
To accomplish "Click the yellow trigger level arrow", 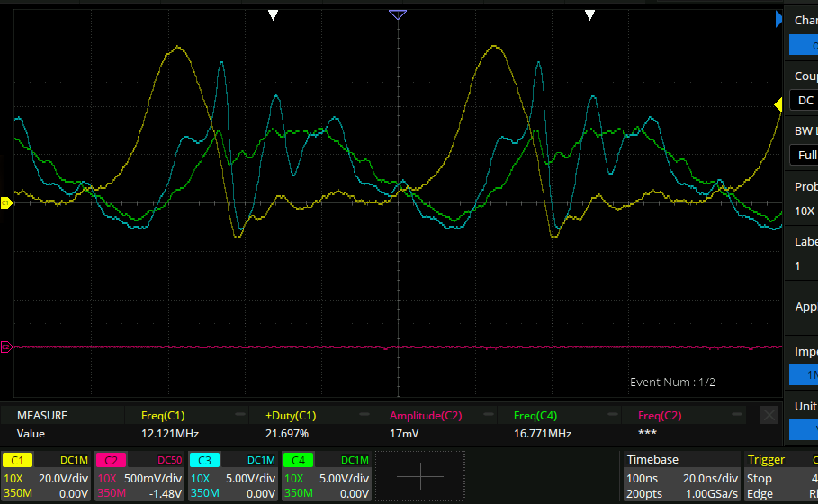I will pos(778,105).
